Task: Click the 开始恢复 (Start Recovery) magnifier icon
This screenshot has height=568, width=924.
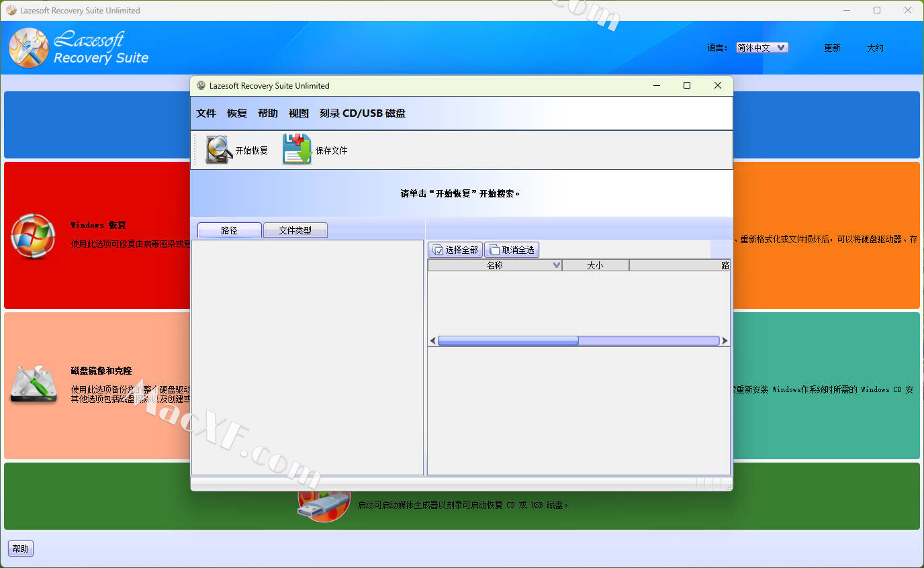Action: pyautogui.click(x=219, y=150)
